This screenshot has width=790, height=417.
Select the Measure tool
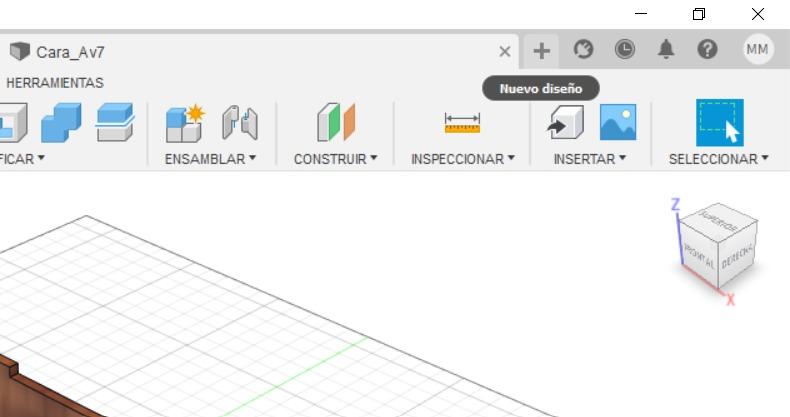462,123
